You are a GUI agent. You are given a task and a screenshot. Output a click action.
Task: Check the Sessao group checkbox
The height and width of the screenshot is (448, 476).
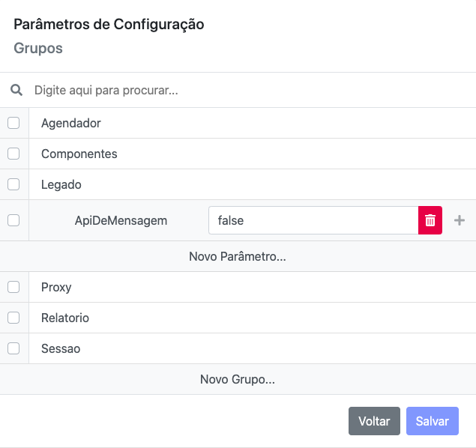(13, 348)
